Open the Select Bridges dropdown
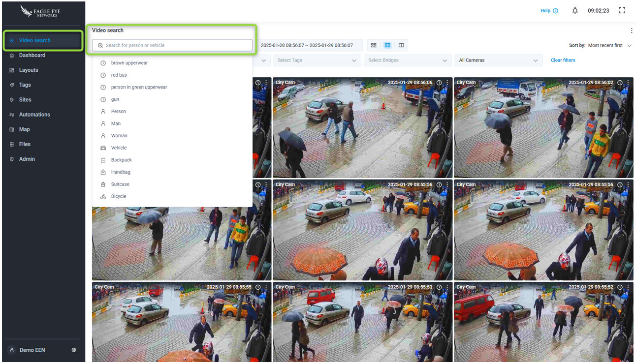The width and height of the screenshot is (636, 364). pos(407,61)
